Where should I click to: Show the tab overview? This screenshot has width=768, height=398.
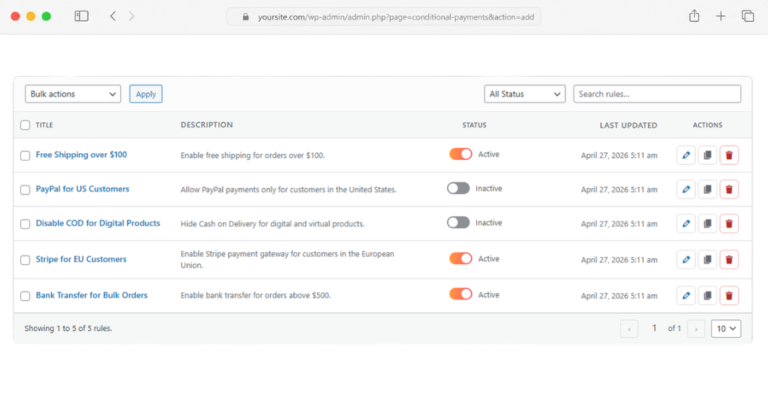[747, 16]
